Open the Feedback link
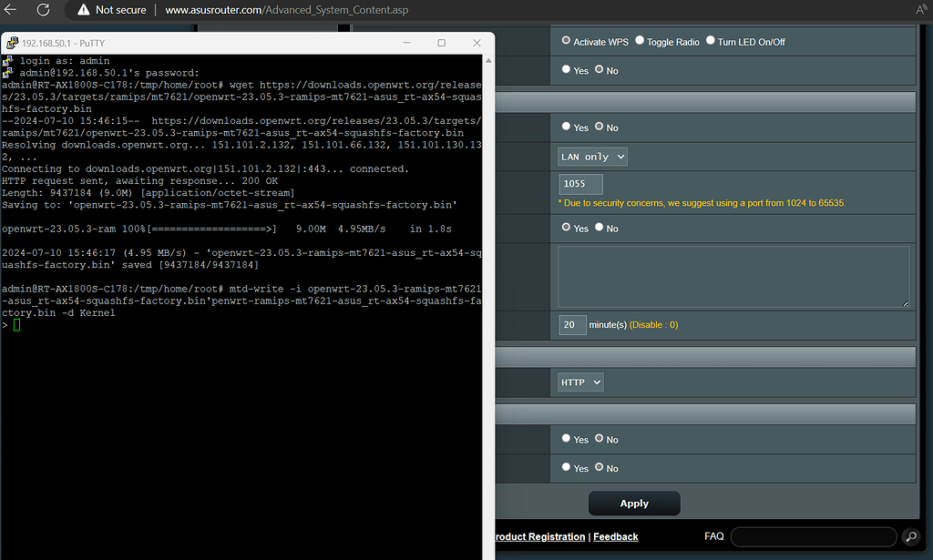The width and height of the screenshot is (933, 560). [616, 537]
